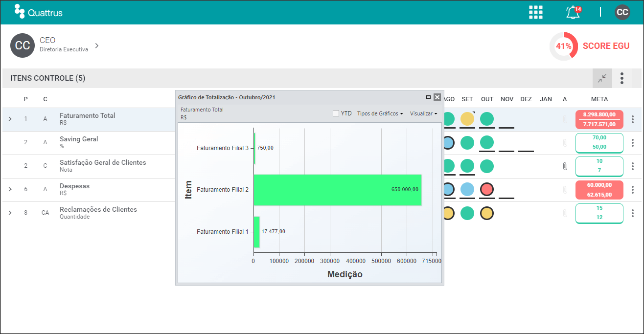Expand the Reclamações de Clientes row
The width and height of the screenshot is (644, 334).
10,213
